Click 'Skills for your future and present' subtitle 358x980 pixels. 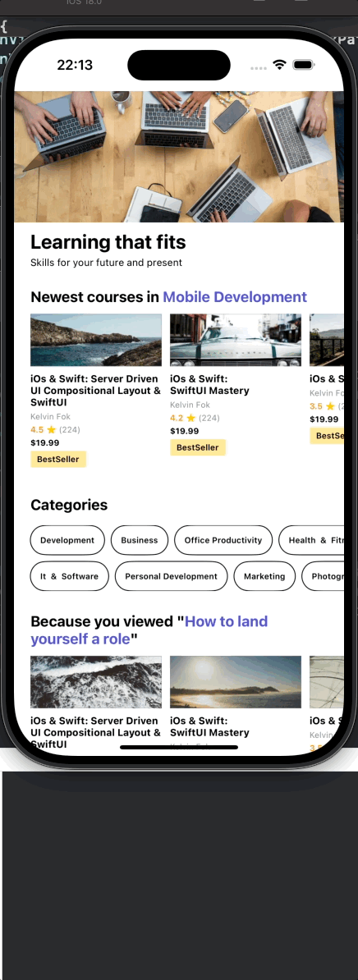(x=106, y=263)
